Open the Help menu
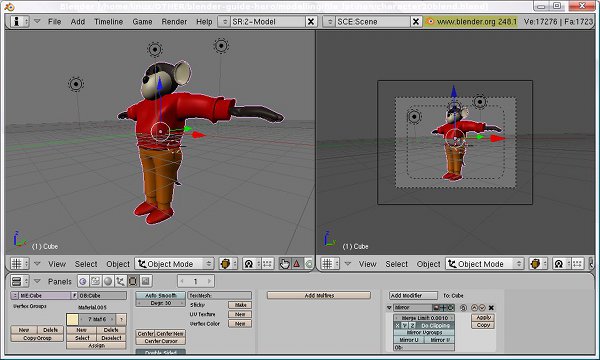The width and height of the screenshot is (600, 360). [204, 22]
